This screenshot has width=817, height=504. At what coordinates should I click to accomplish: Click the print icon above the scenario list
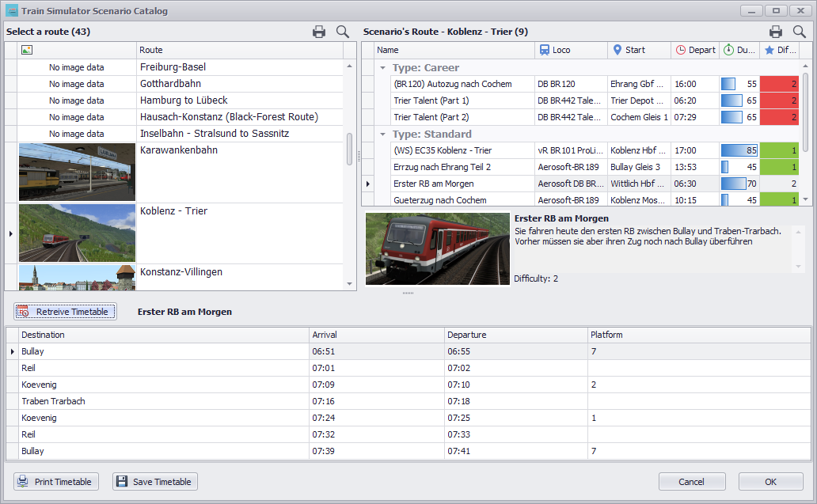pos(776,32)
